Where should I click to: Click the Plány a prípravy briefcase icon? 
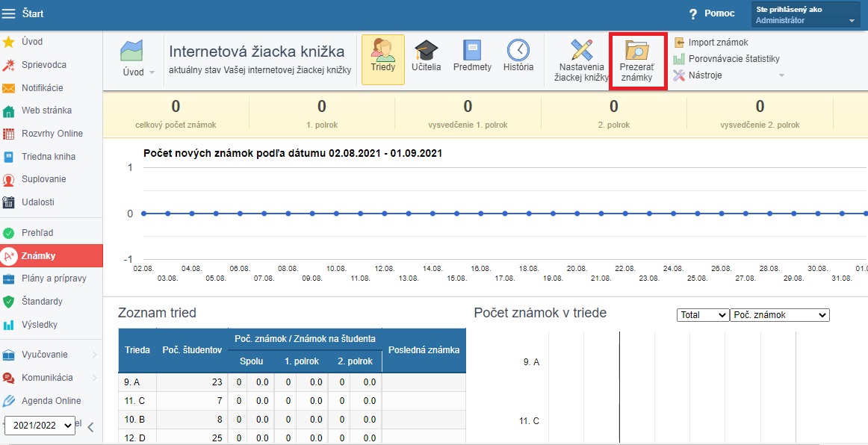[8, 278]
